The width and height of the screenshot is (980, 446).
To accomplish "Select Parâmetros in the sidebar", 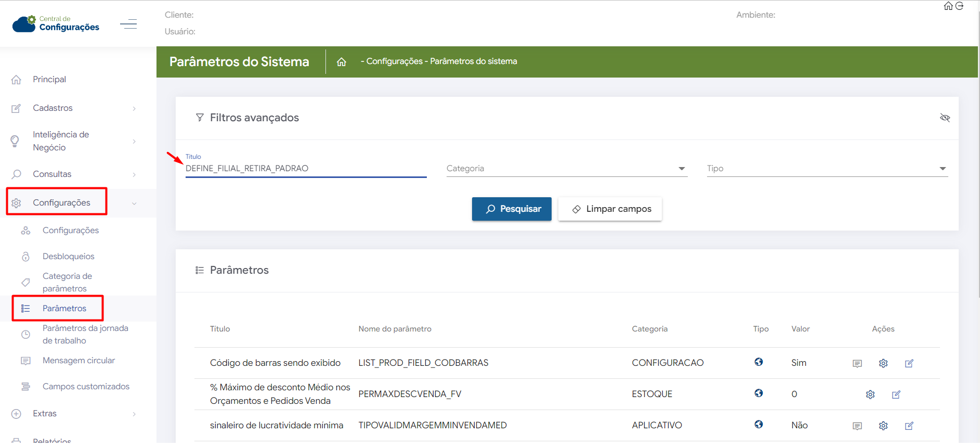I will 64,309.
